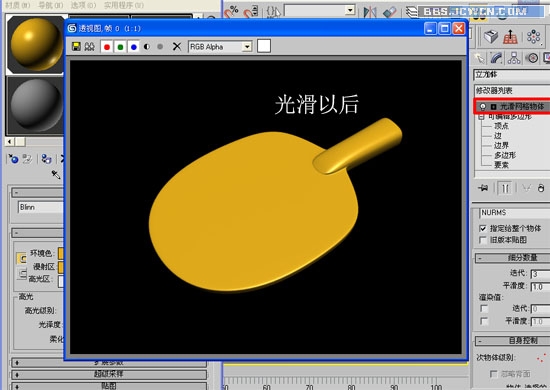Screen dimensions: 550x390
Task: Click the dots-circle array icon in the top-right toolbar
Action: coord(533,36)
